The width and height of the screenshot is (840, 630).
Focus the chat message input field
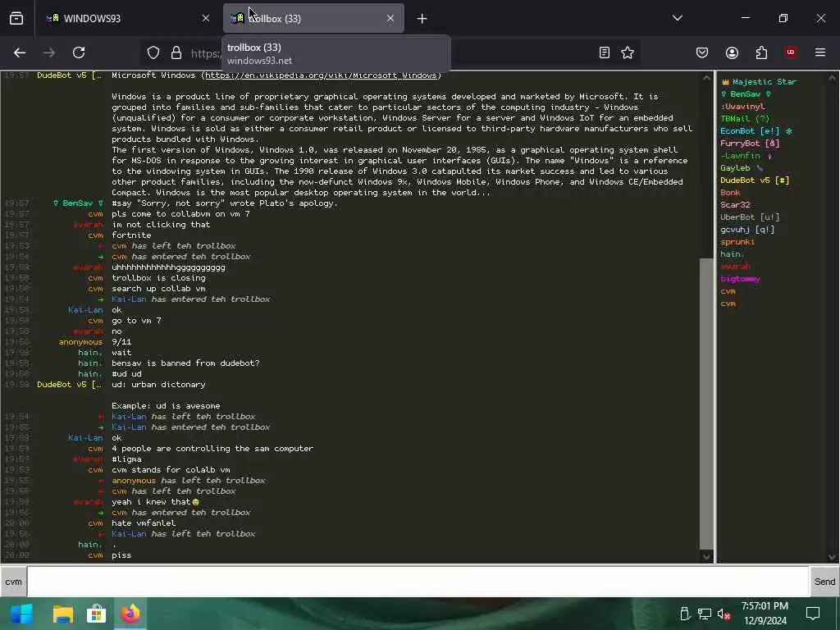(418, 582)
